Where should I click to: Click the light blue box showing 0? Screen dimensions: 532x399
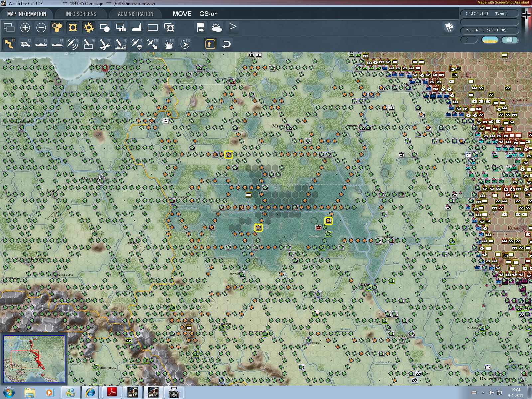pos(510,40)
